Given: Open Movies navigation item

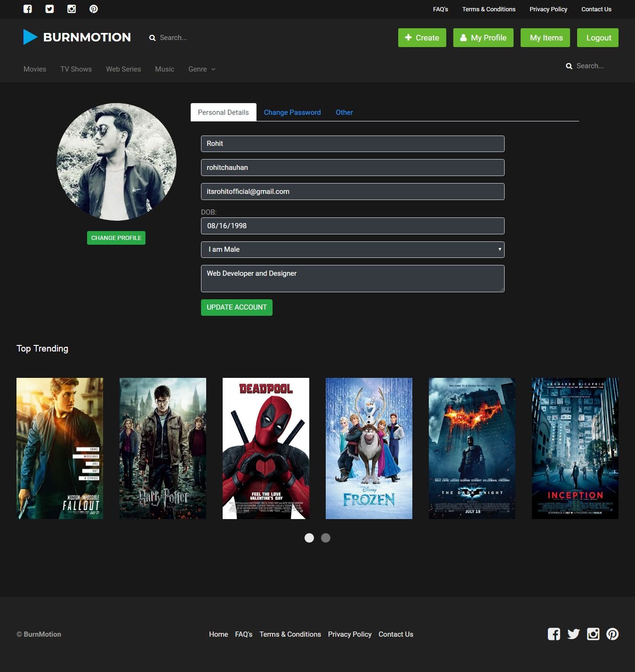Looking at the screenshot, I should click(35, 69).
